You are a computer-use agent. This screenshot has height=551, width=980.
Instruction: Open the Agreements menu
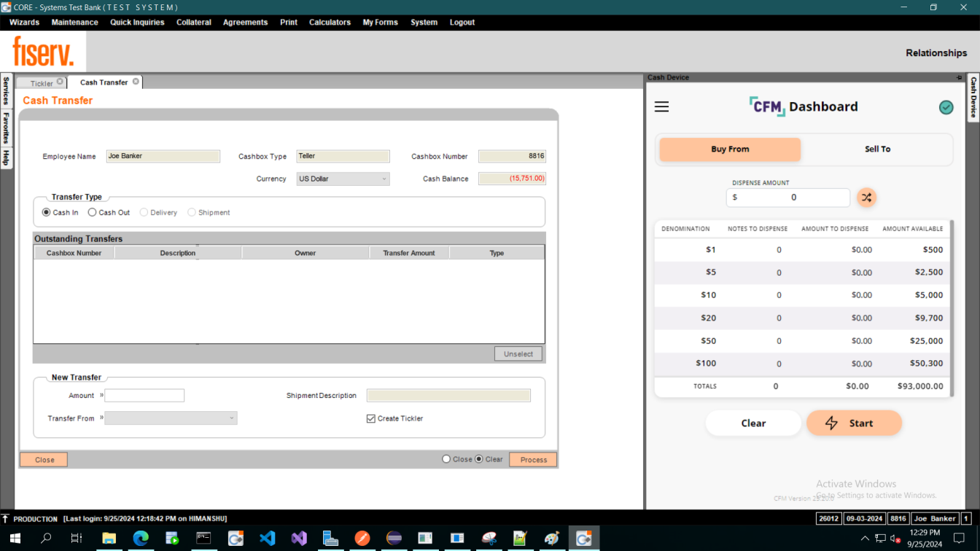245,23
